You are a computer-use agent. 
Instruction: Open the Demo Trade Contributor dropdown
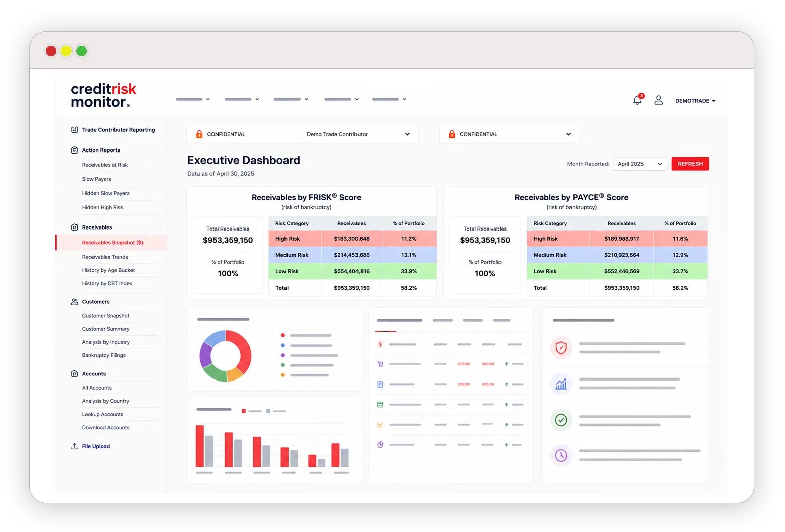[359, 134]
